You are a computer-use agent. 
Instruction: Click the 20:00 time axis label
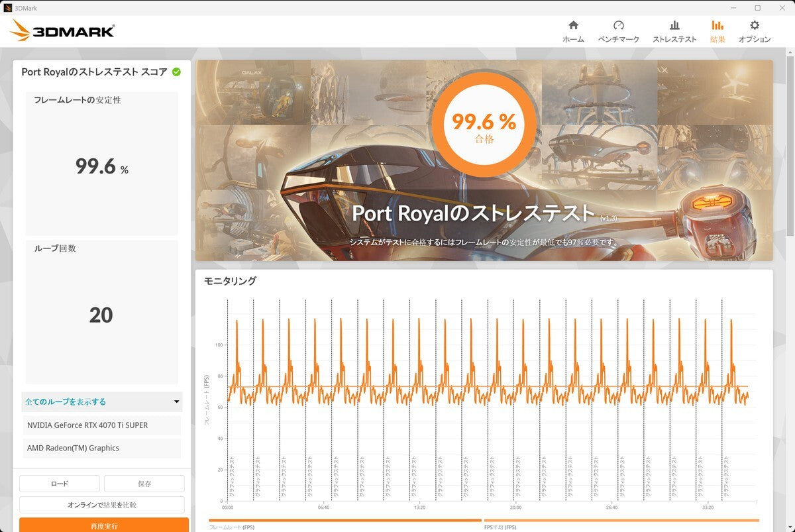515,507
